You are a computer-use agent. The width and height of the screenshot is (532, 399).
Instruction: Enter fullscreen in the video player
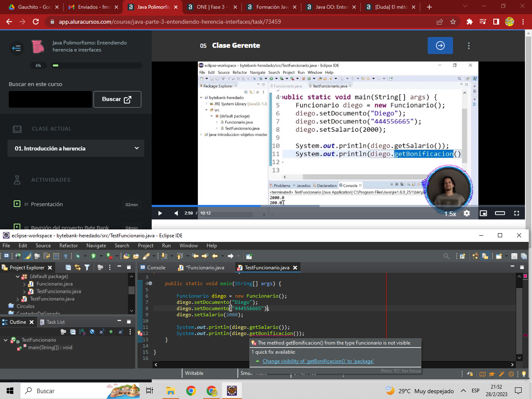517,213
